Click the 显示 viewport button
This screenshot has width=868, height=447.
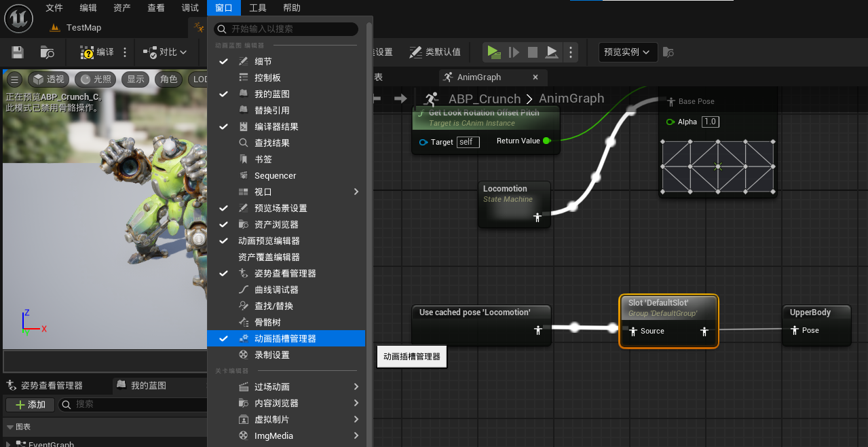click(136, 79)
